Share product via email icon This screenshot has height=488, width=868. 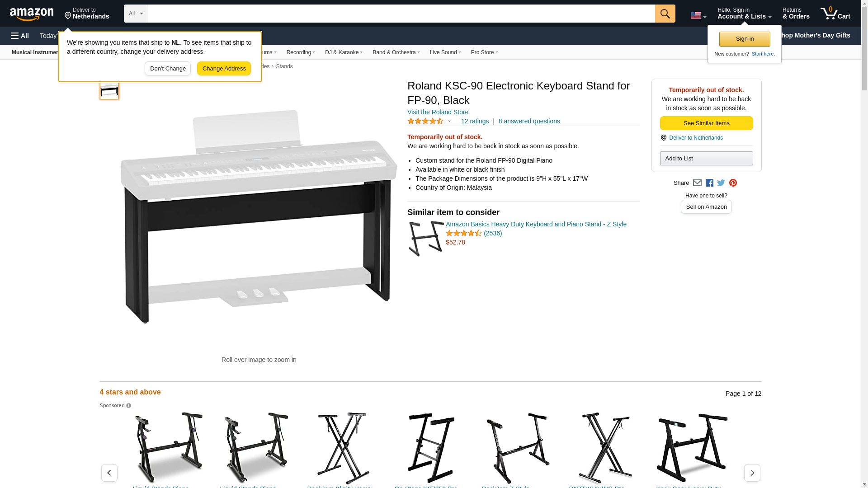coord(697,183)
